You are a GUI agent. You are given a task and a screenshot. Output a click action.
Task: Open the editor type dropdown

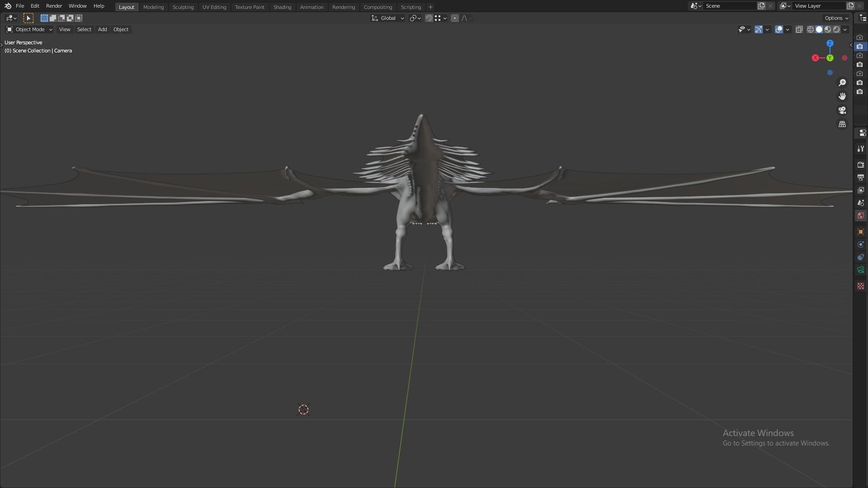pos(11,18)
